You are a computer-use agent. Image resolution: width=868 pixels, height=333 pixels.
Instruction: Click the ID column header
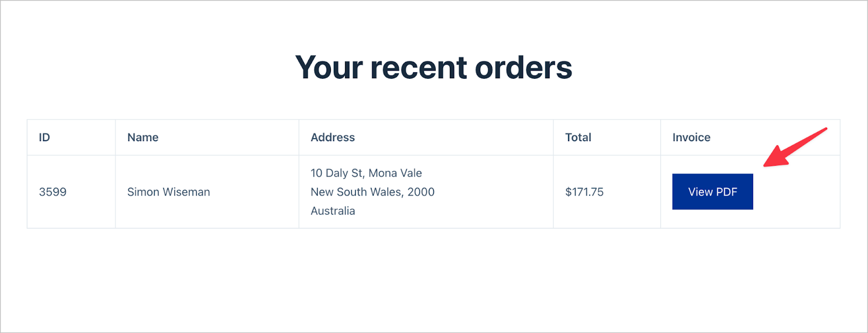point(44,137)
